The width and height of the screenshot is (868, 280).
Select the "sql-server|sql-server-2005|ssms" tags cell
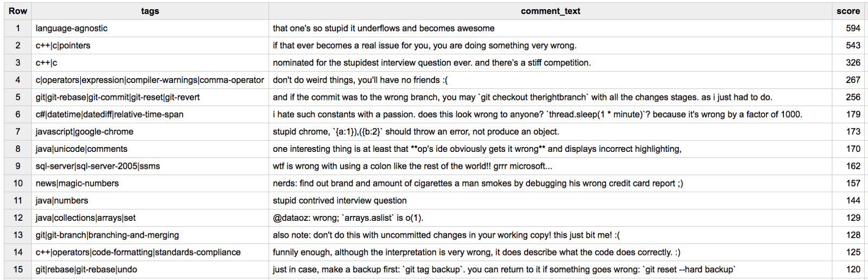(x=98, y=166)
